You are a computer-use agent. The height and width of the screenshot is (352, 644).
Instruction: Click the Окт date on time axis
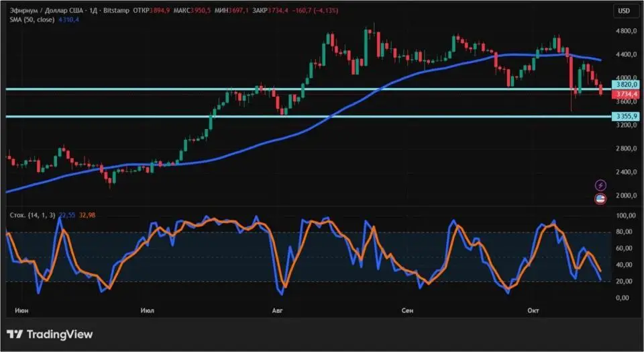(533, 310)
